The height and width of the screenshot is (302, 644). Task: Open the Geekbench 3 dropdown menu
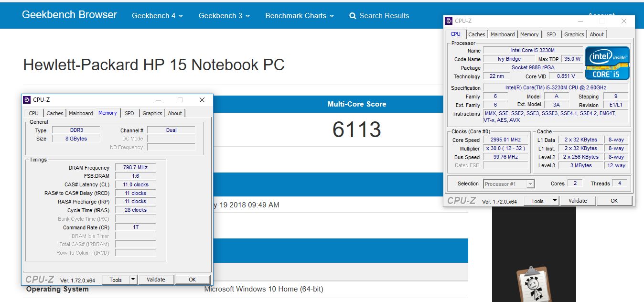(224, 16)
